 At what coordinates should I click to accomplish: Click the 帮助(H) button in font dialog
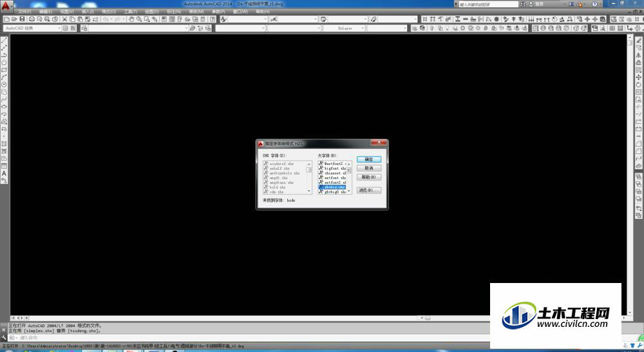click(x=369, y=177)
